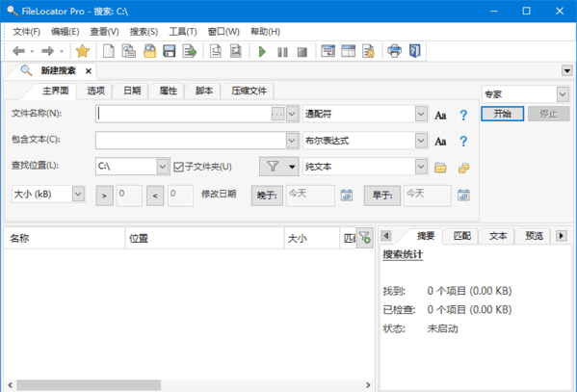Switch to the 匹配 results tab
Image resolution: width=577 pixels, height=392 pixels.
(x=461, y=236)
